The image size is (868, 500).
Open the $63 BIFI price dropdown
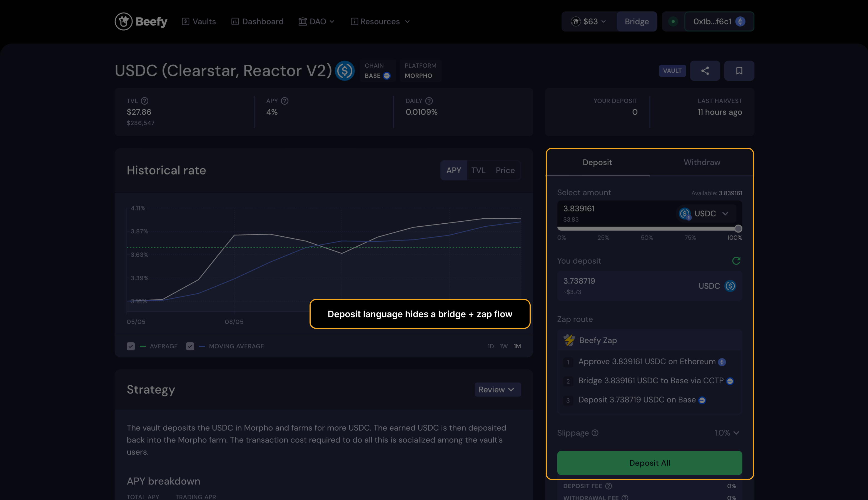(x=589, y=22)
